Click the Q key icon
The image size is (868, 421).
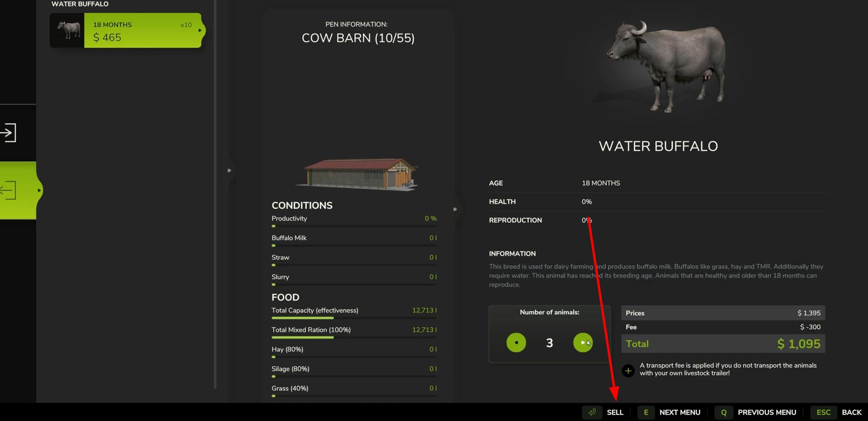pos(723,412)
